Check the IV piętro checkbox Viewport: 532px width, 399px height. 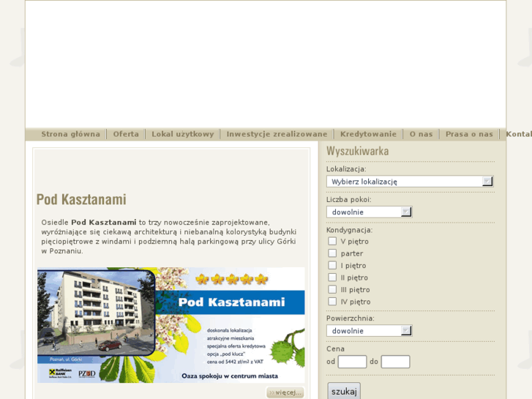[x=332, y=302]
